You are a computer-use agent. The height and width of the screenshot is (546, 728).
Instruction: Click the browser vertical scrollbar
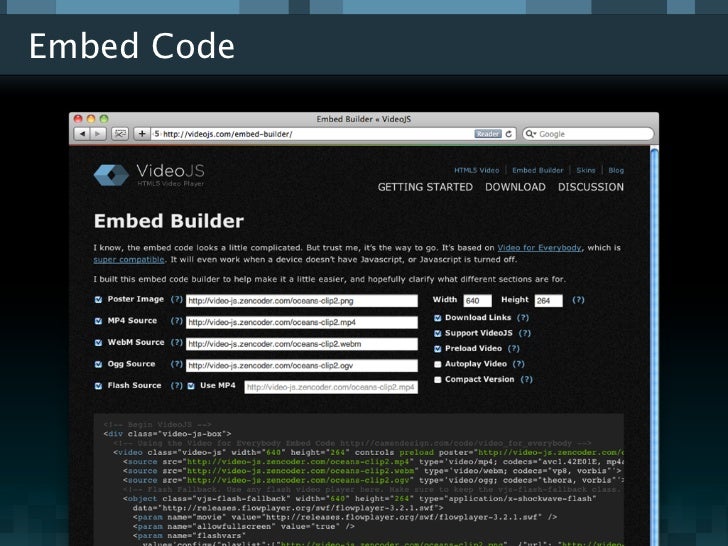point(654,346)
